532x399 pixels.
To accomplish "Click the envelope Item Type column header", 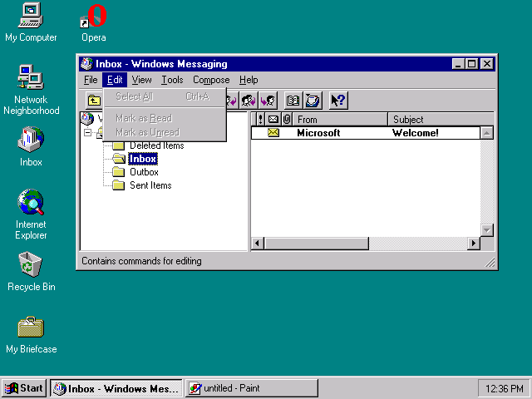I will (x=273, y=120).
